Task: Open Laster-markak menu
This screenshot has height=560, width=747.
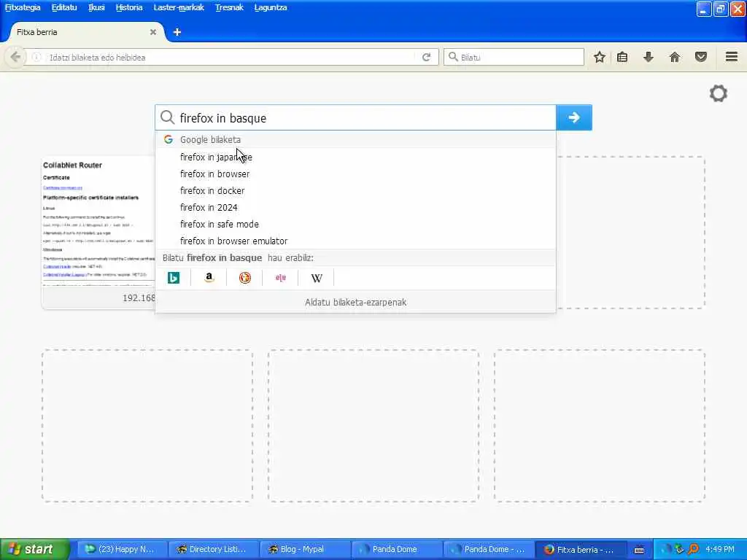Action: (179, 7)
